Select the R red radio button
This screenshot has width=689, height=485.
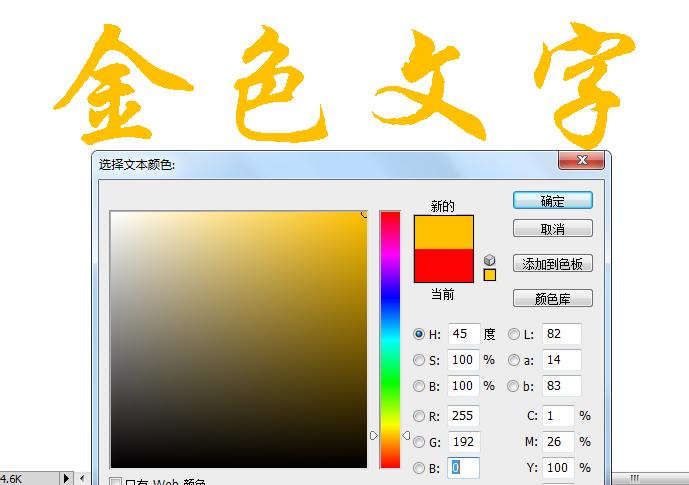coord(419,416)
